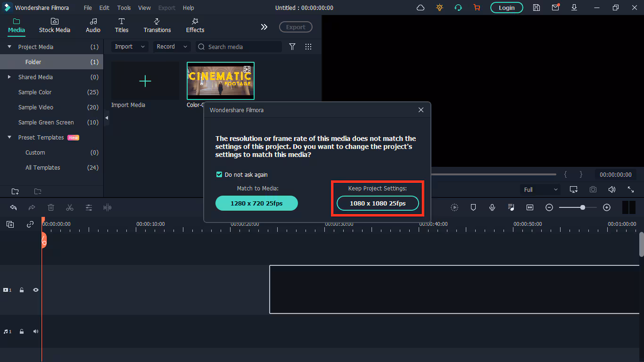644x362 pixels.
Task: Click the preview playback progress slider
Action: pyautogui.click(x=493, y=174)
